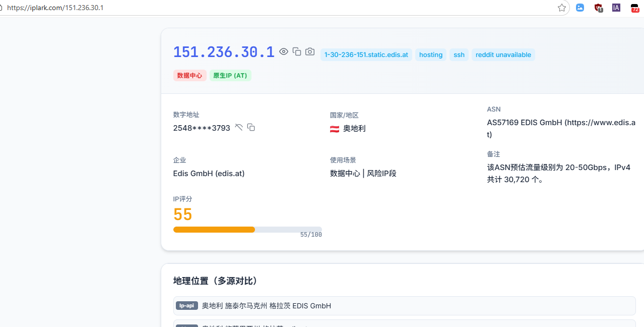Click the Ip-api geolocation source row
Image resolution: width=644 pixels, height=327 pixels.
(x=404, y=306)
